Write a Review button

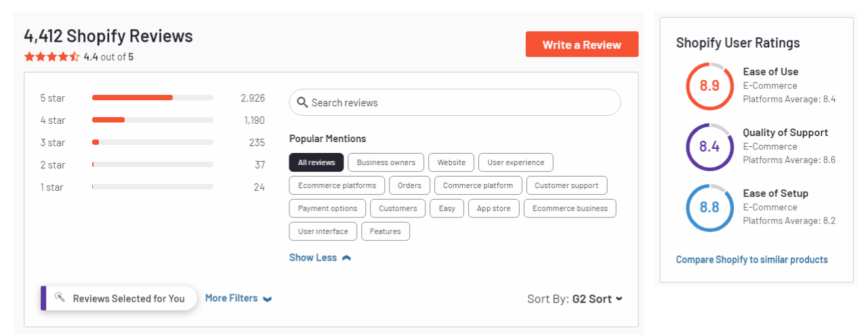tap(582, 45)
